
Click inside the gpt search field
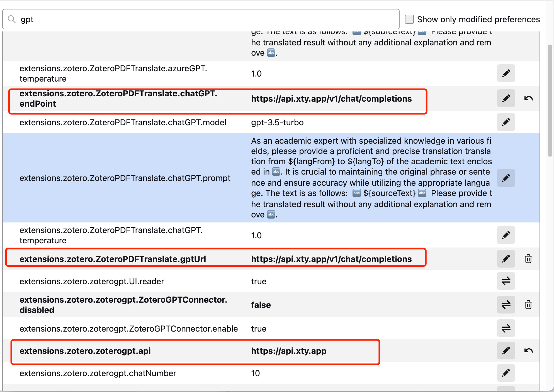111,19
